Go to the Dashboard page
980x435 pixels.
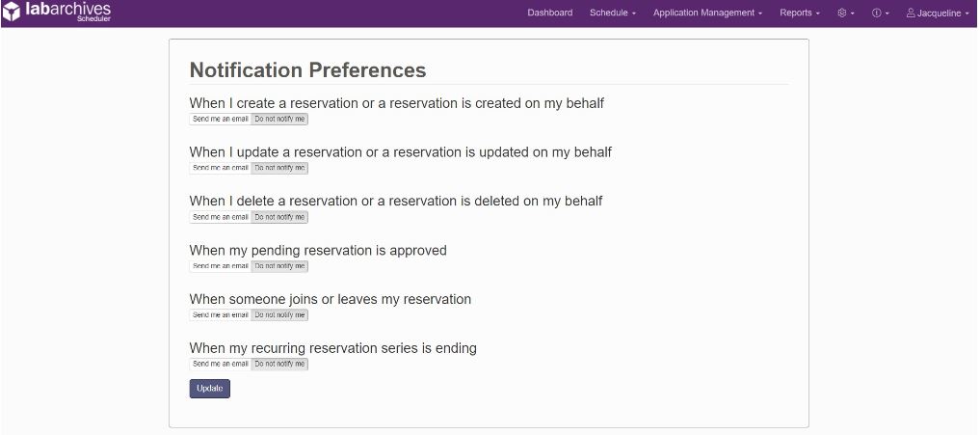[550, 13]
